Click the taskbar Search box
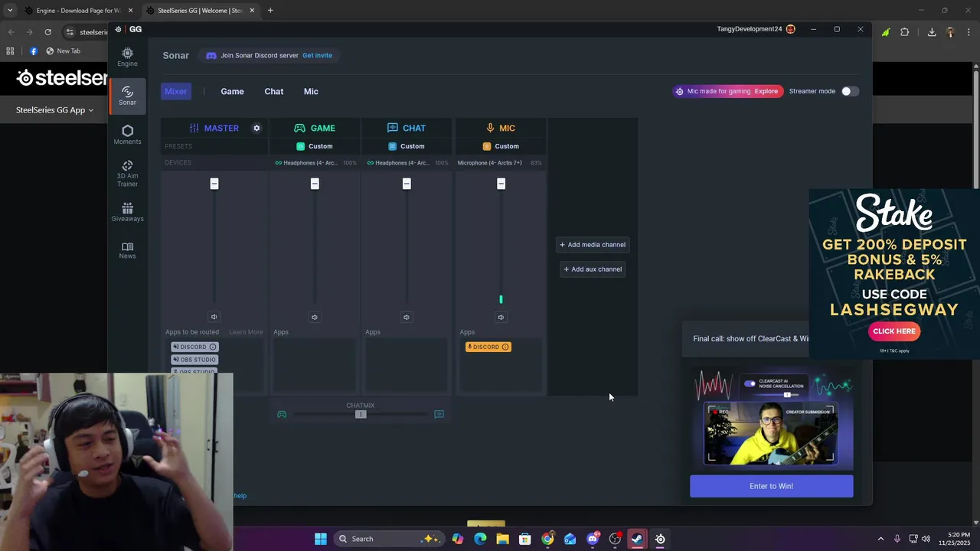The image size is (980, 551). [x=389, y=539]
